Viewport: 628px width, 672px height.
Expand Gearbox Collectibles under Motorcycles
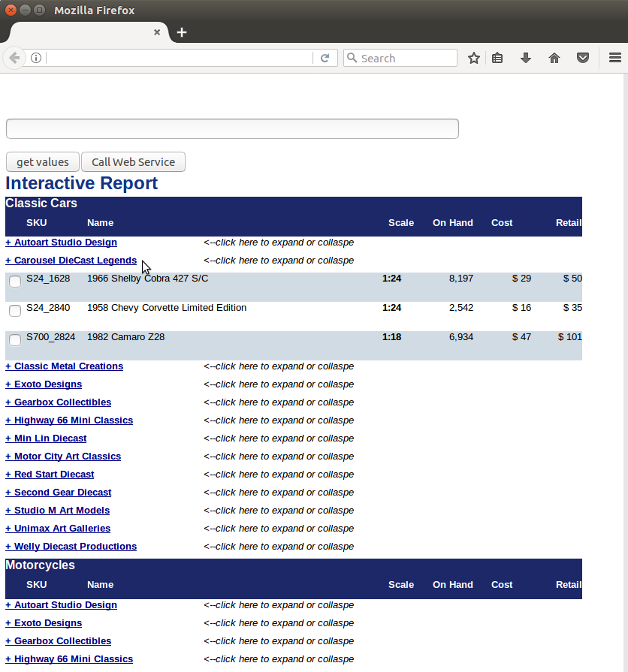pyautogui.click(x=59, y=640)
